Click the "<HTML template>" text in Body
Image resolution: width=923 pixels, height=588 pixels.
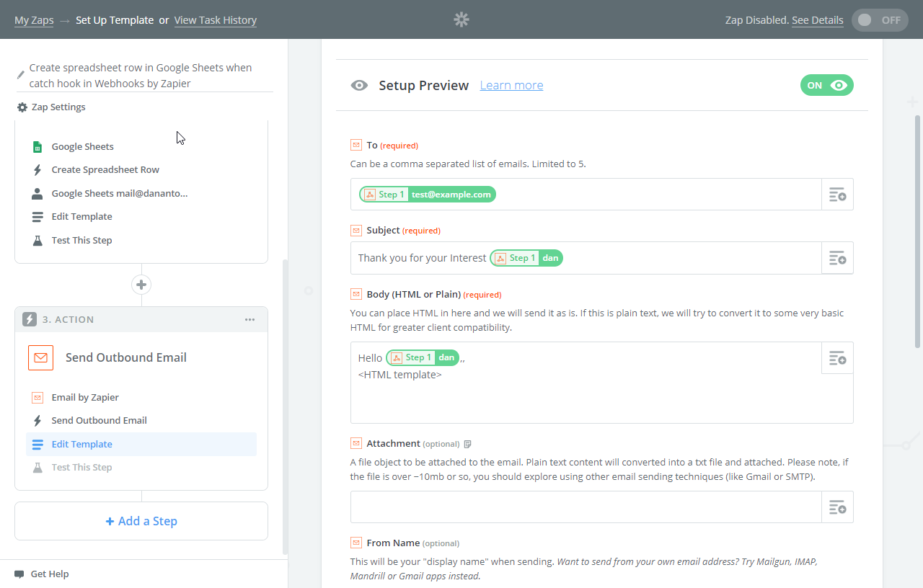point(400,375)
